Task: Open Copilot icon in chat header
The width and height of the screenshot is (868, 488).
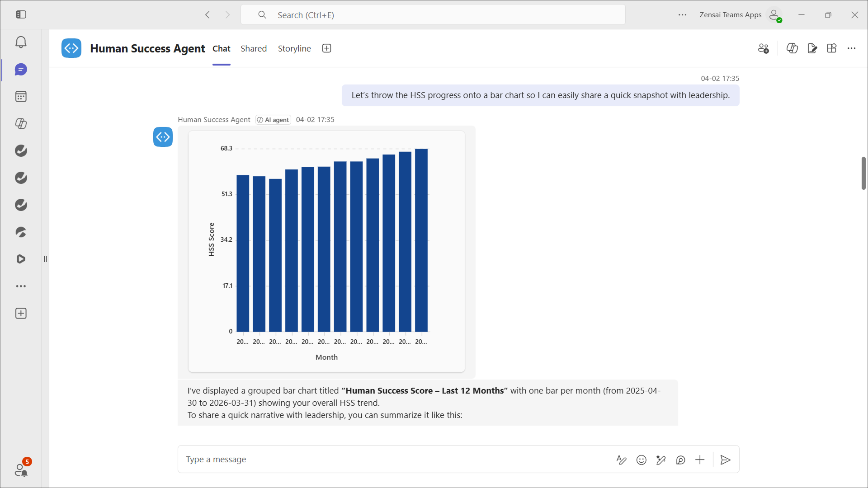Action: coord(792,48)
